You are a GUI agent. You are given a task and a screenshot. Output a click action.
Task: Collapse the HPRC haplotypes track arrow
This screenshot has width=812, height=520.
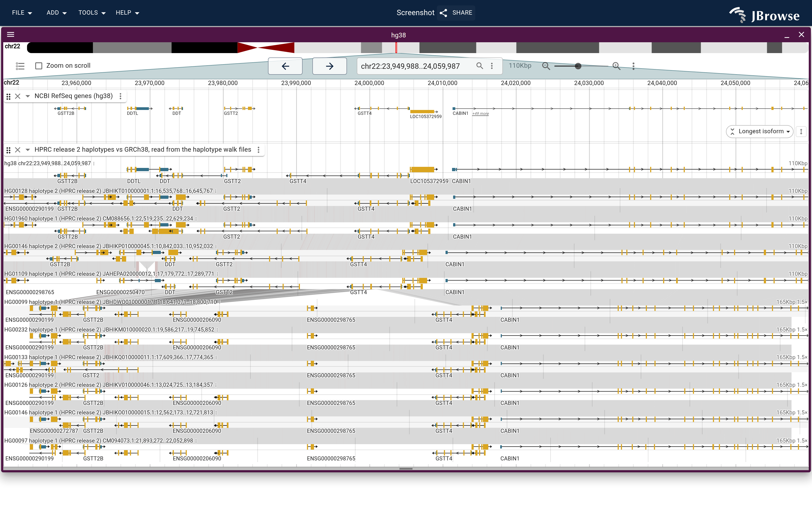point(28,150)
